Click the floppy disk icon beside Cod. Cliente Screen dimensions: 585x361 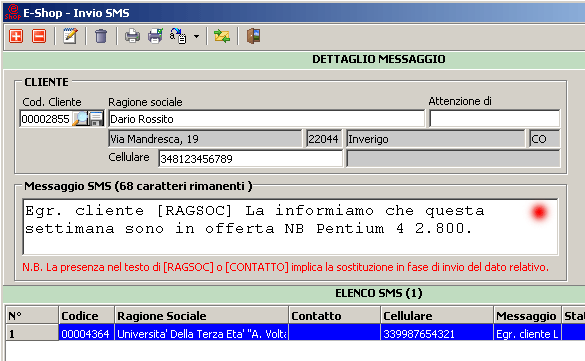[96, 119]
